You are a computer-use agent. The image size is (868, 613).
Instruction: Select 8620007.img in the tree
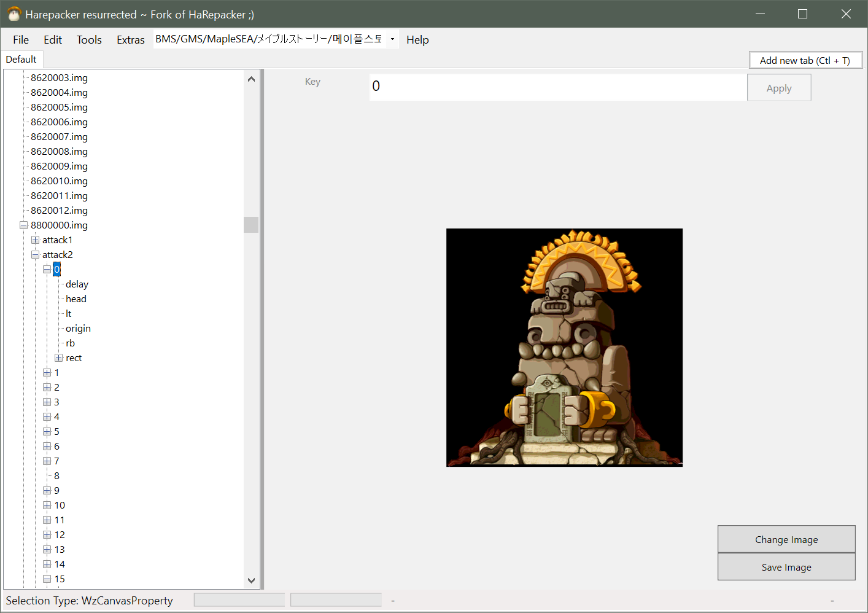(x=59, y=137)
